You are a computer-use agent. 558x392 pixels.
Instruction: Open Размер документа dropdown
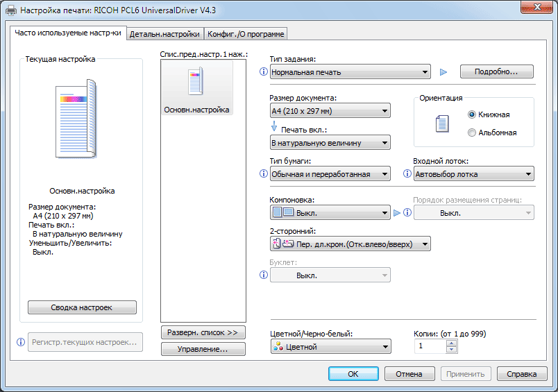[x=330, y=110]
